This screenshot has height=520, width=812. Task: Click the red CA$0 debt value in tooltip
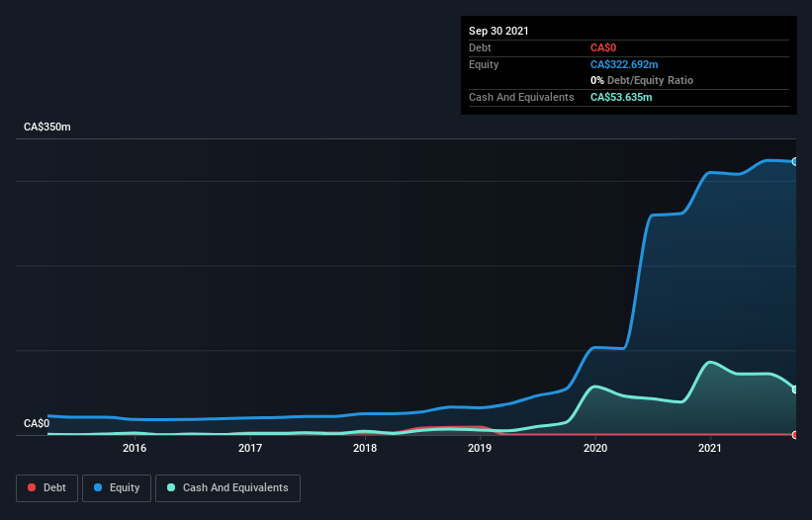(603, 47)
